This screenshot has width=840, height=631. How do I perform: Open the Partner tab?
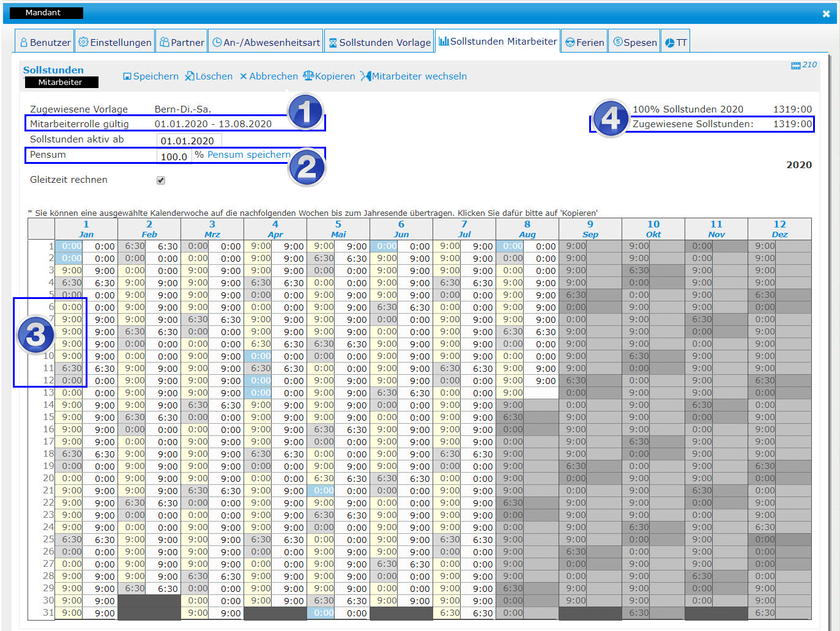pos(182,42)
